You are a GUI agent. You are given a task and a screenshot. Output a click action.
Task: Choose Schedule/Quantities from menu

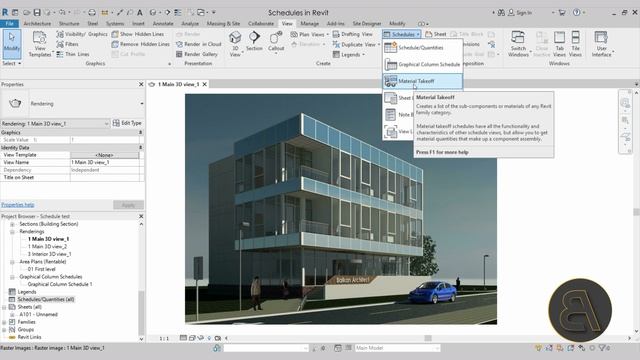[x=422, y=48]
